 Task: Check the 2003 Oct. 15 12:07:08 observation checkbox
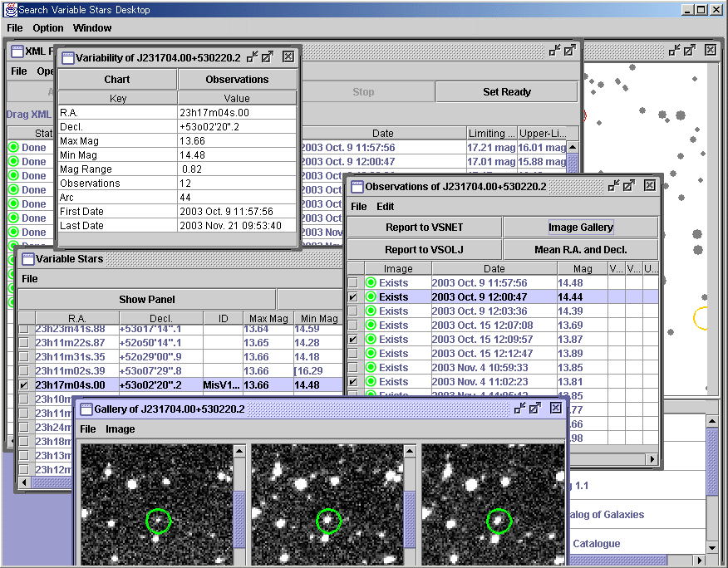click(353, 326)
